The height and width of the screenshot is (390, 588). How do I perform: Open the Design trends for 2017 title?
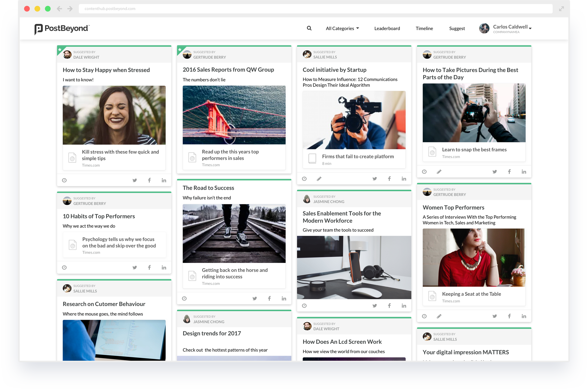tap(212, 333)
